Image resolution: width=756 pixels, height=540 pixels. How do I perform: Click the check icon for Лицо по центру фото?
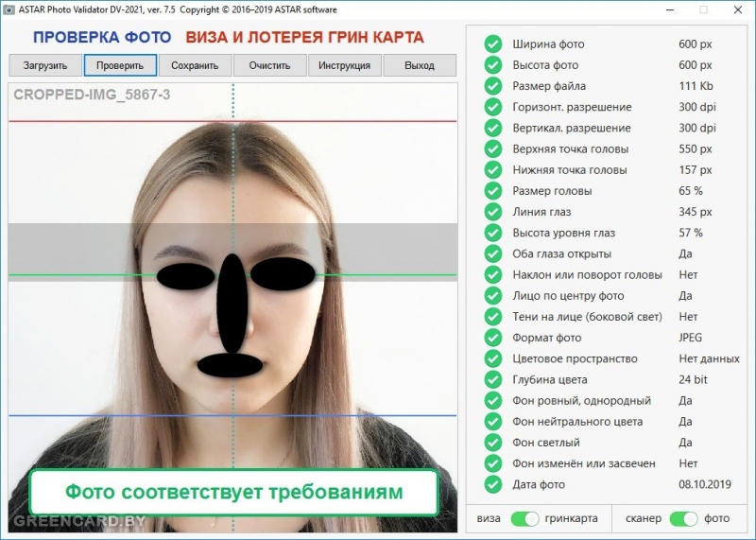pos(492,295)
